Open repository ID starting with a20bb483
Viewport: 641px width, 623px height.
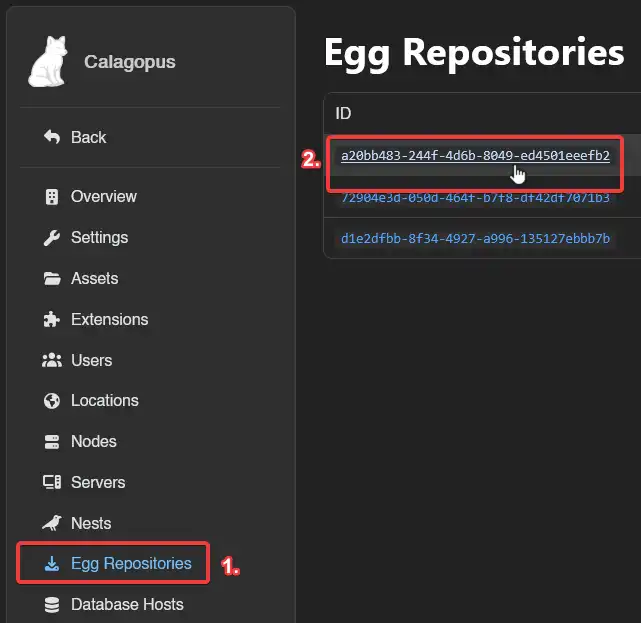pos(475,156)
